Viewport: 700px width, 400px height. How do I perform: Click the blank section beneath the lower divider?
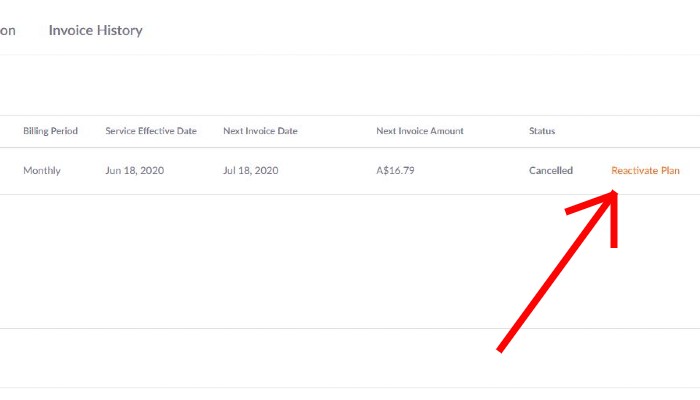(300, 358)
